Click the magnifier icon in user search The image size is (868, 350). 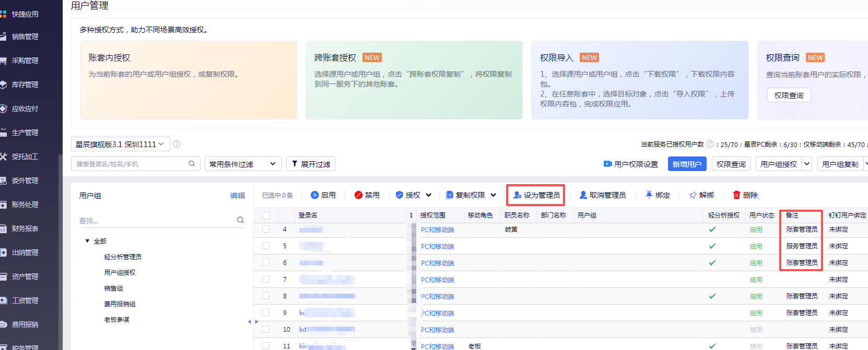pyautogui.click(x=192, y=164)
